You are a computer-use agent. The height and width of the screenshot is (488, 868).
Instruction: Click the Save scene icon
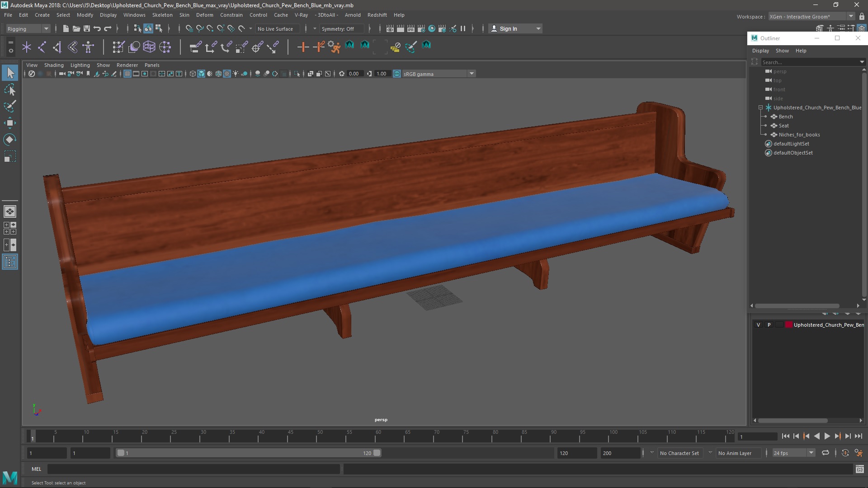pyautogui.click(x=87, y=28)
